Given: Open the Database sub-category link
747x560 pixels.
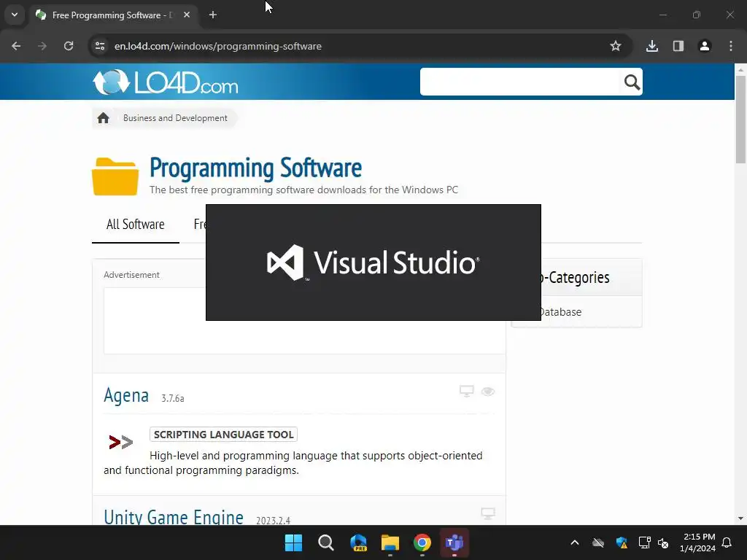Looking at the screenshot, I should click(x=560, y=312).
